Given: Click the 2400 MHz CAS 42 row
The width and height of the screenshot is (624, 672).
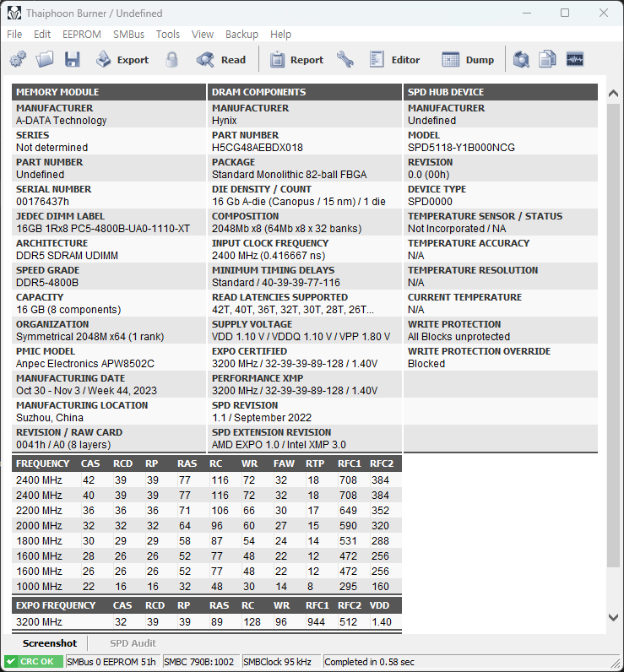Looking at the screenshot, I should pyautogui.click(x=207, y=480).
